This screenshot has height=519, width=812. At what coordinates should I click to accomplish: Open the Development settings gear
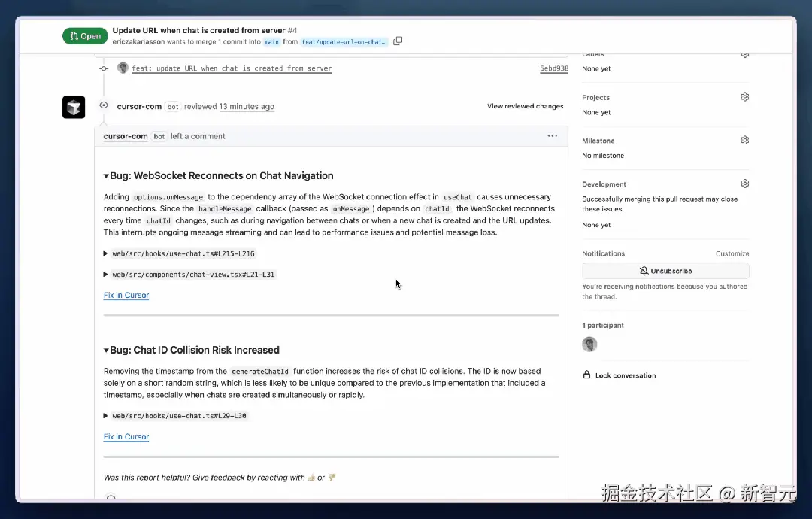click(x=744, y=184)
